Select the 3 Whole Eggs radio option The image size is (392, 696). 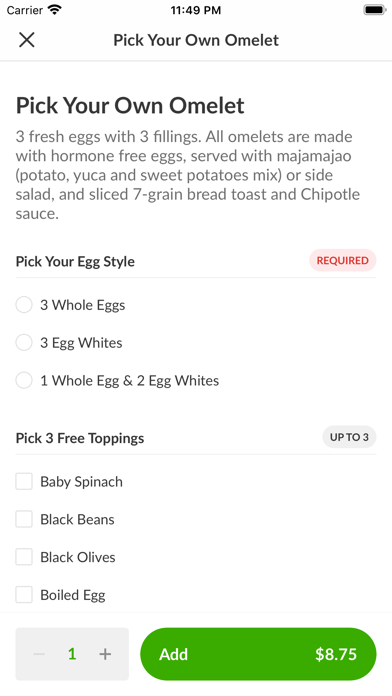24,305
